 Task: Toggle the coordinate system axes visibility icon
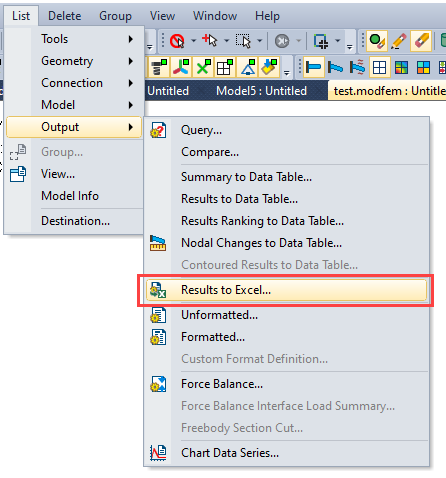pos(181,67)
